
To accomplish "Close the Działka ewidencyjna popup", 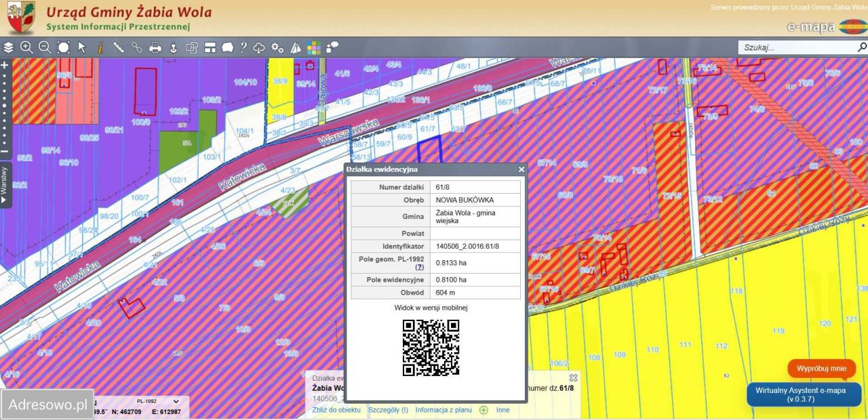I will pos(521,169).
